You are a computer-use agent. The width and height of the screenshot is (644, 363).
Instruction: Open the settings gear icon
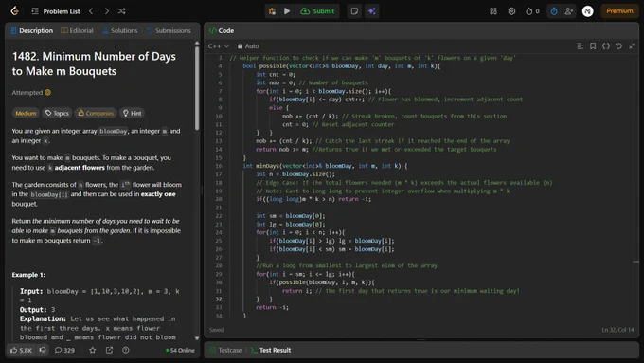(x=511, y=11)
